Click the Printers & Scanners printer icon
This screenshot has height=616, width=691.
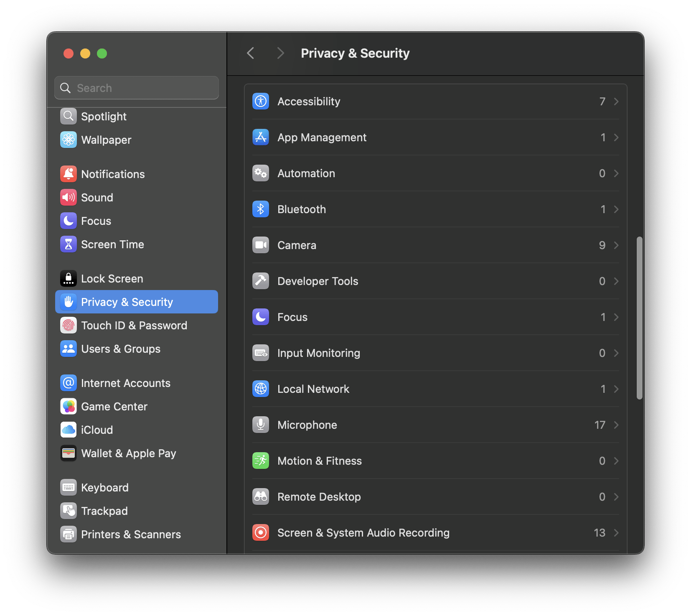click(69, 535)
